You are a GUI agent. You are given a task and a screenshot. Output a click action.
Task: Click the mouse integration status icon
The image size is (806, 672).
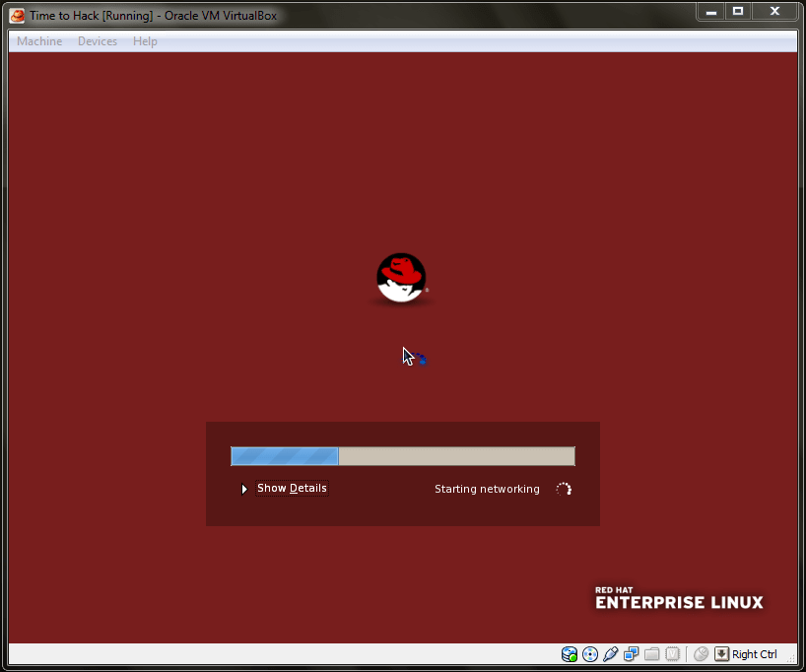click(x=702, y=654)
